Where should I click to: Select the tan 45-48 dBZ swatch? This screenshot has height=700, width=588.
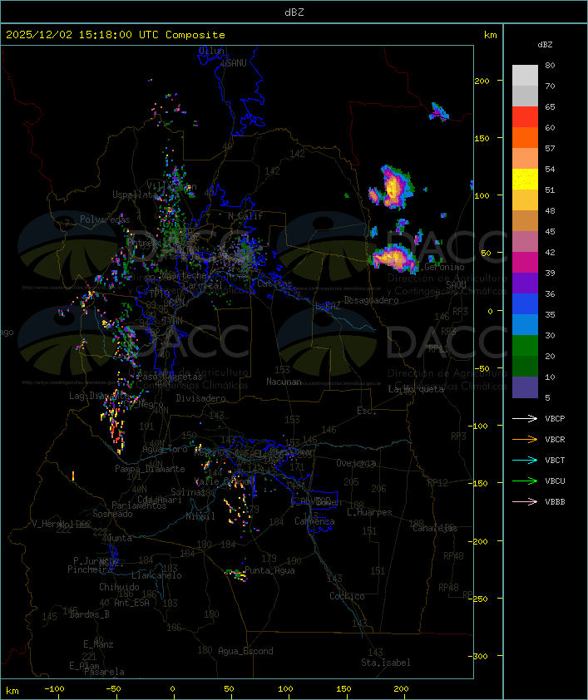tap(525, 220)
